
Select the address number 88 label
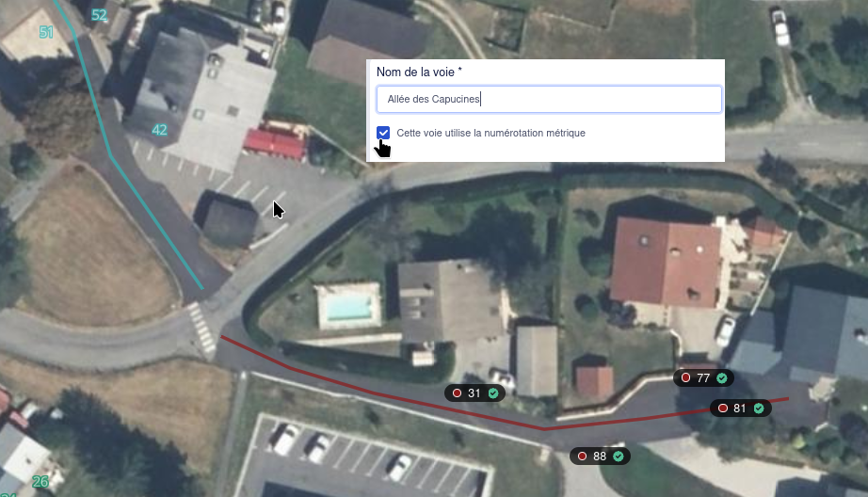pyautogui.click(x=600, y=456)
